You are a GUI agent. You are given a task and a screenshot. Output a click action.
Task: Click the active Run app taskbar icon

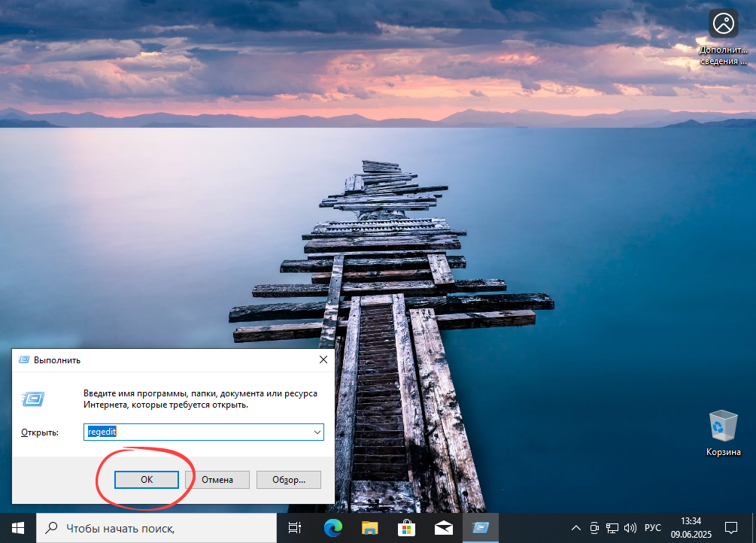479,527
